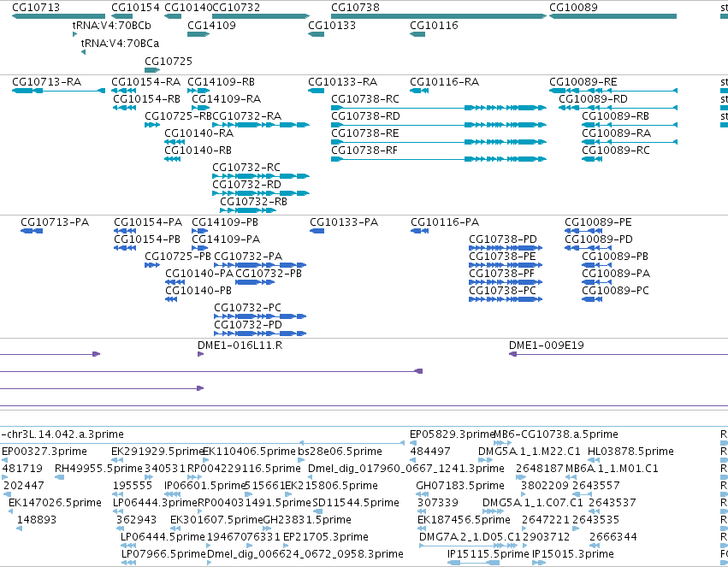Select insertion EP00327.3prime
This screenshot has height=567, width=728.
[x=44, y=452]
